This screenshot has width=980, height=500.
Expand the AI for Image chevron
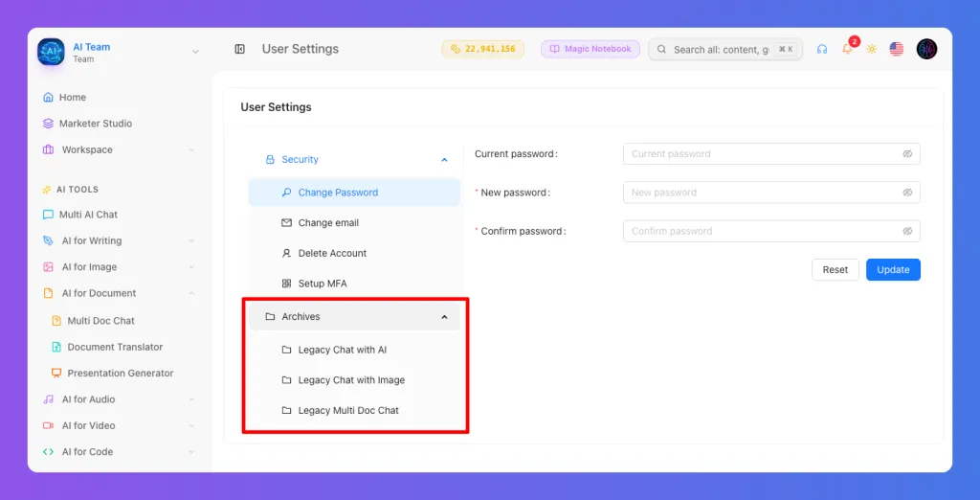point(191,267)
